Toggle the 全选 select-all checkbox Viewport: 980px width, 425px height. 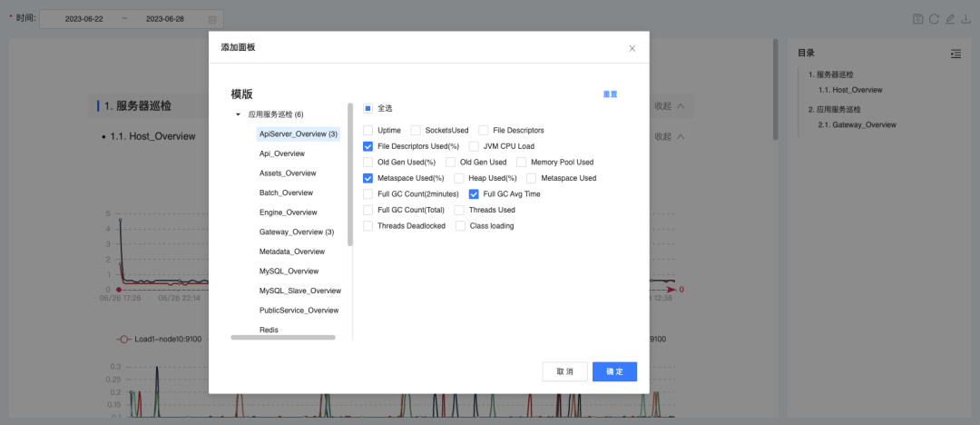click(x=367, y=108)
